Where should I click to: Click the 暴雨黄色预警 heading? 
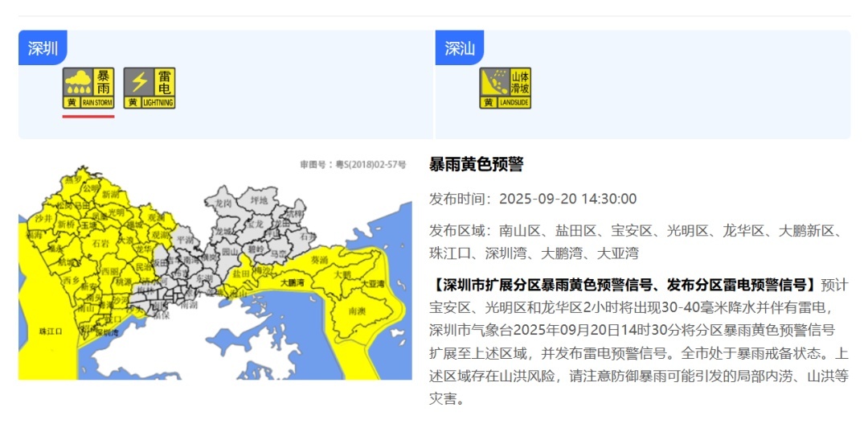click(x=477, y=165)
